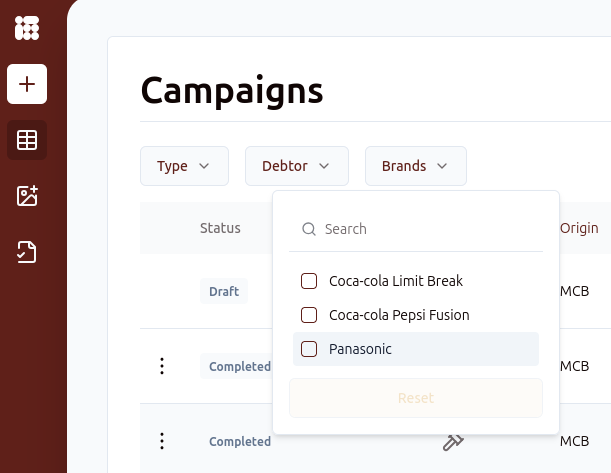The image size is (611, 473).
Task: Click the magnifier icon in search box
Action: click(309, 229)
